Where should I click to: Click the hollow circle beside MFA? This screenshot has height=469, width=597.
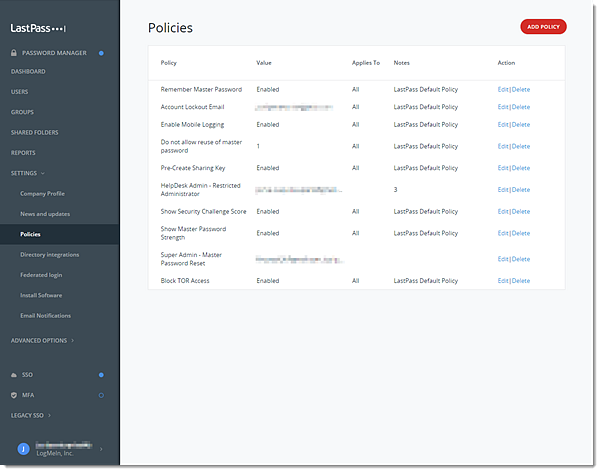click(101, 395)
